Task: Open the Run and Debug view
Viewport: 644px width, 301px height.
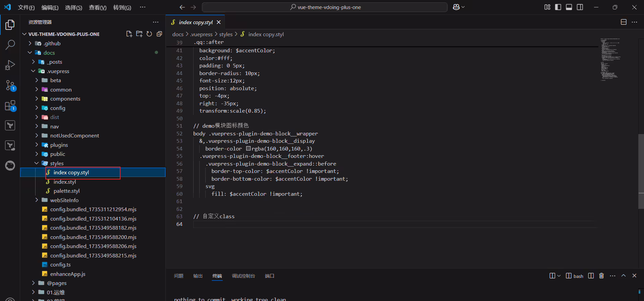Action: [10, 65]
